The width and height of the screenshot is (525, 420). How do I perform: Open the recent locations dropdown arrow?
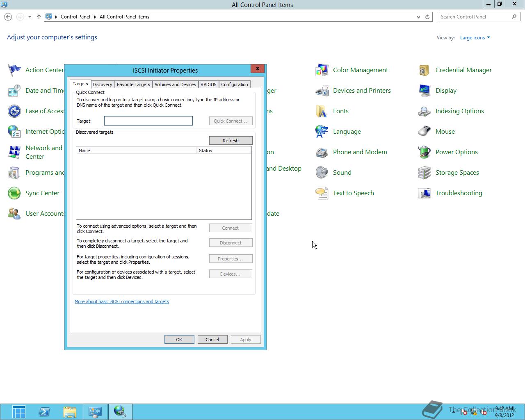click(30, 17)
